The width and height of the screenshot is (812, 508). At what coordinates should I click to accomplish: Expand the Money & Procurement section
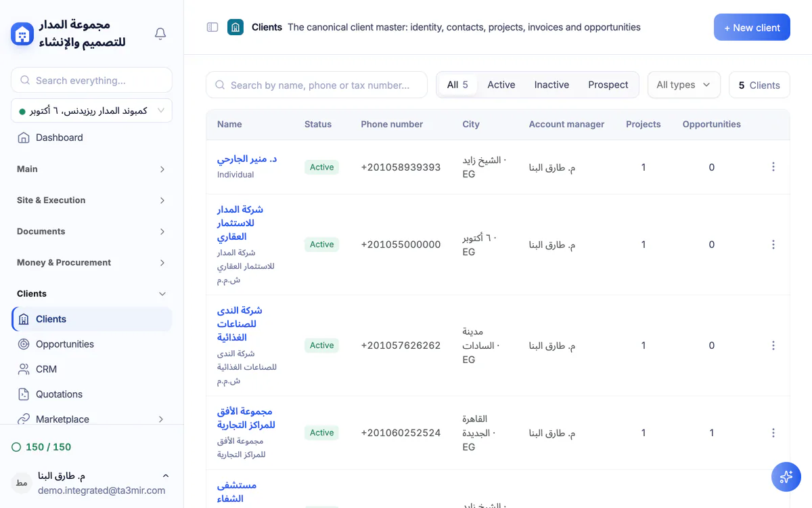[91, 263]
